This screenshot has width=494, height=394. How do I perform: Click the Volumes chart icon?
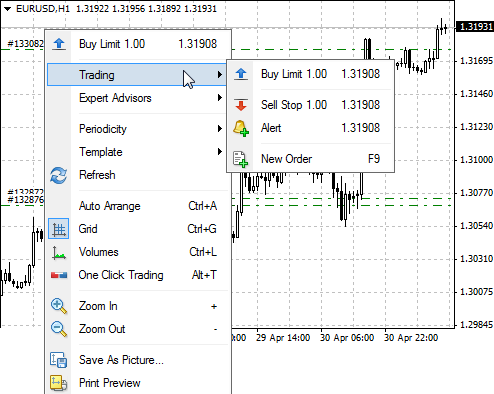click(59, 252)
